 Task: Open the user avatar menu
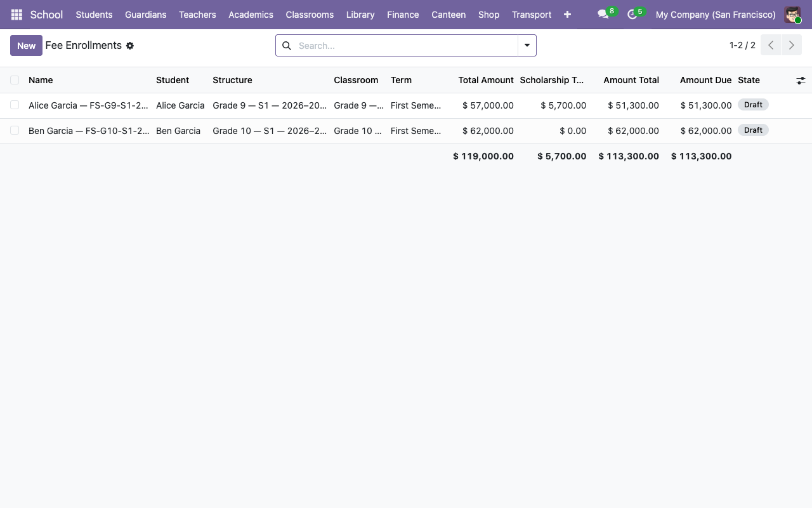pyautogui.click(x=792, y=14)
